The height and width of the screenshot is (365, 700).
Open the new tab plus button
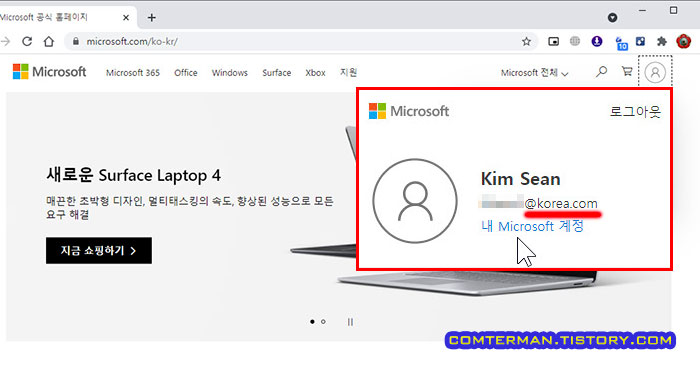point(152,17)
